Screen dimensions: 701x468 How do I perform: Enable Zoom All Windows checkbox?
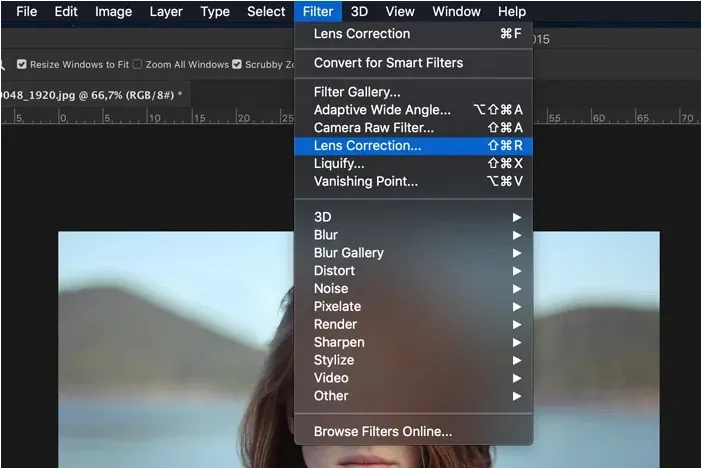(138, 64)
